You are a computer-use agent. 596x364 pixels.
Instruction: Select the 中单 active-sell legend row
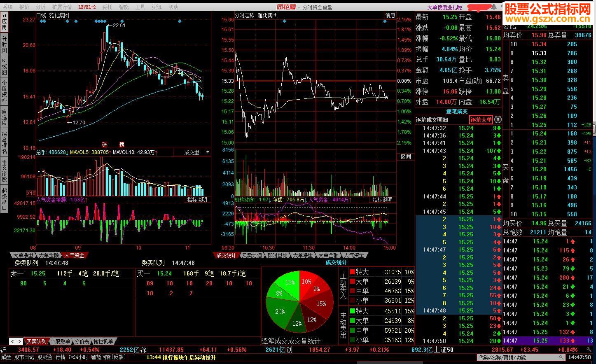(x=382, y=330)
